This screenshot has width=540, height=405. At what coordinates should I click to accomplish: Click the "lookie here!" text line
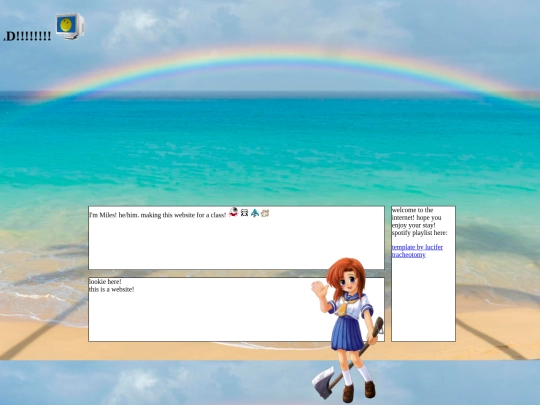point(105,282)
